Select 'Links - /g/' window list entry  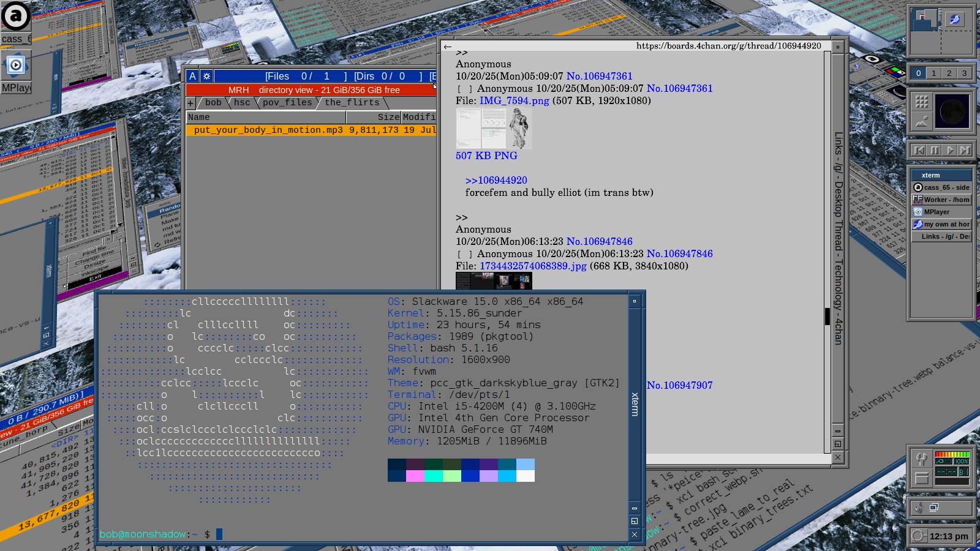tap(941, 236)
